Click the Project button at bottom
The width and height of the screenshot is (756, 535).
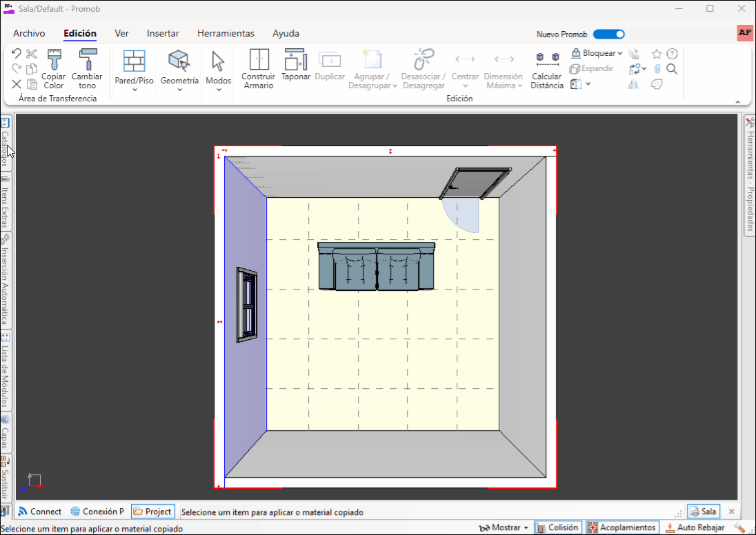pos(152,512)
